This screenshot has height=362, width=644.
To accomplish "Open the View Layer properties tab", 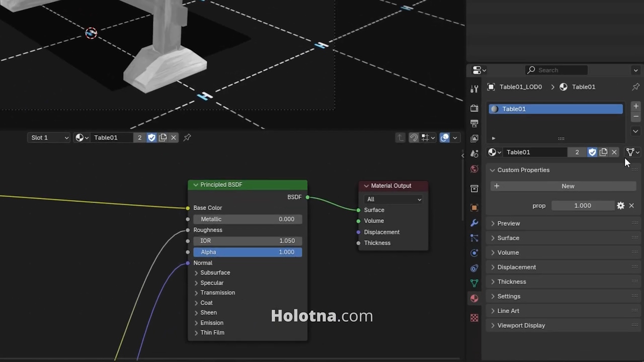I will (x=474, y=138).
